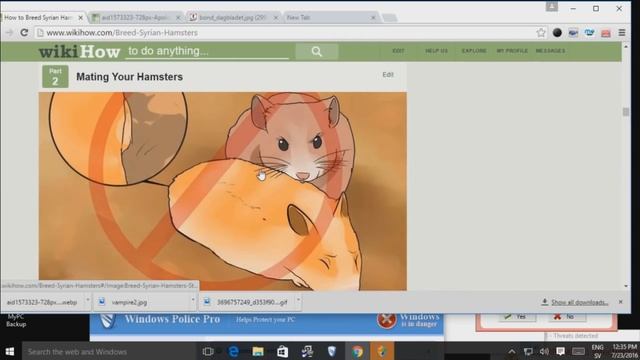The height and width of the screenshot is (360, 640).
Task: Click the page vertical scrollbar thumb
Action: [x=626, y=111]
